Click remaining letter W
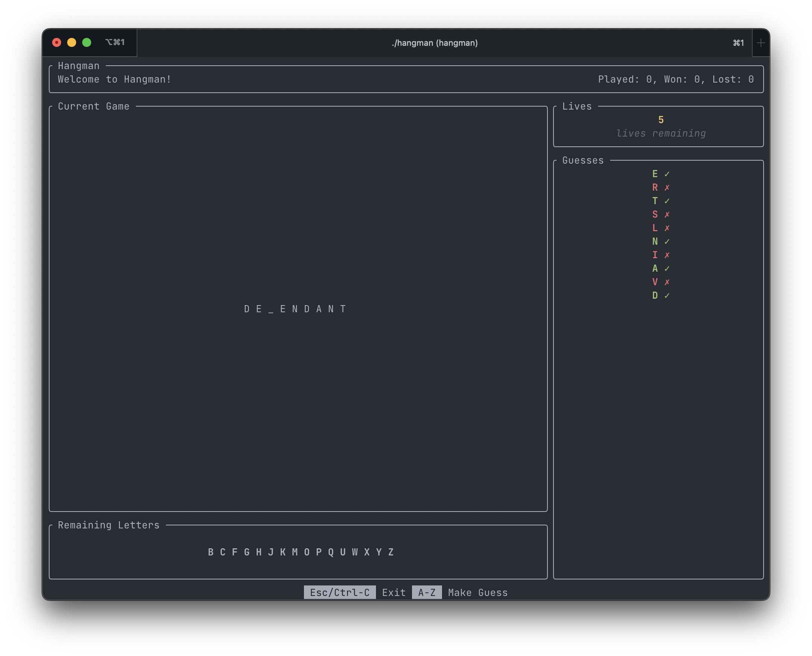Image resolution: width=812 pixels, height=656 pixels. 355,552
